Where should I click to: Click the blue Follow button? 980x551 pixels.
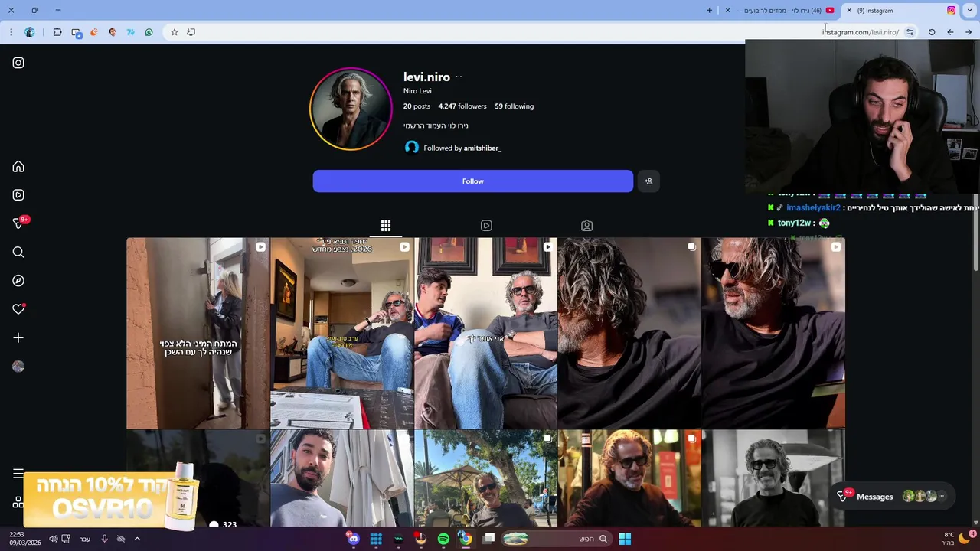pyautogui.click(x=472, y=181)
